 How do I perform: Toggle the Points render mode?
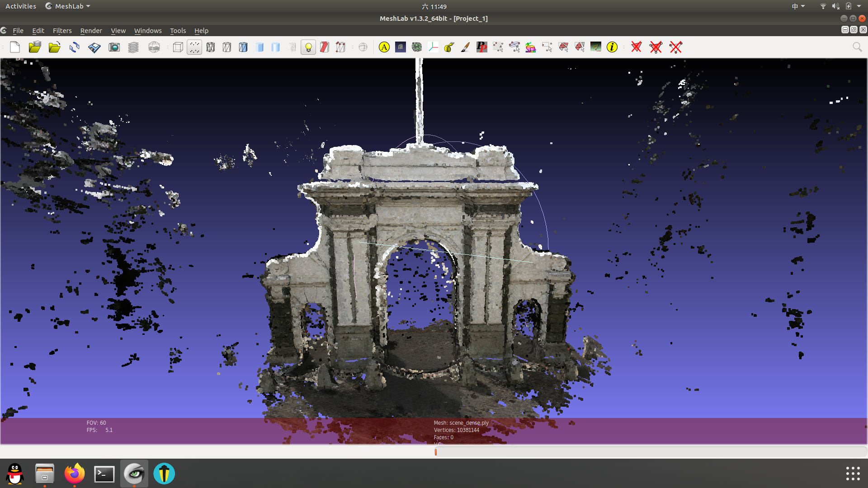click(x=194, y=47)
